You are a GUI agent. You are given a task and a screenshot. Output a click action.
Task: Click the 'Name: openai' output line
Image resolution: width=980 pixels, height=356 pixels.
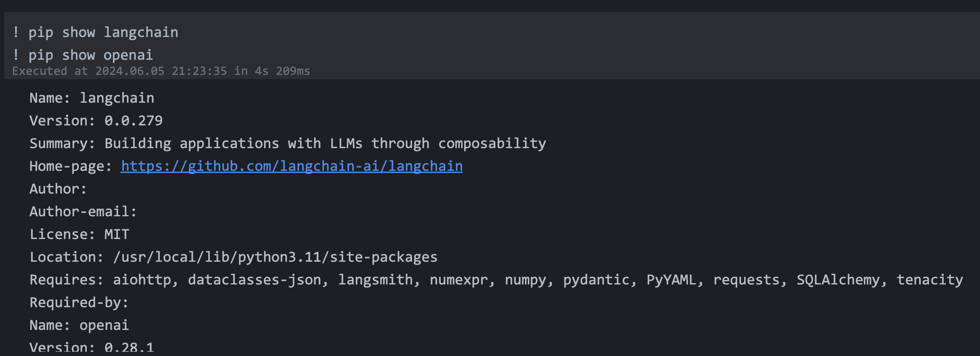coord(79,325)
